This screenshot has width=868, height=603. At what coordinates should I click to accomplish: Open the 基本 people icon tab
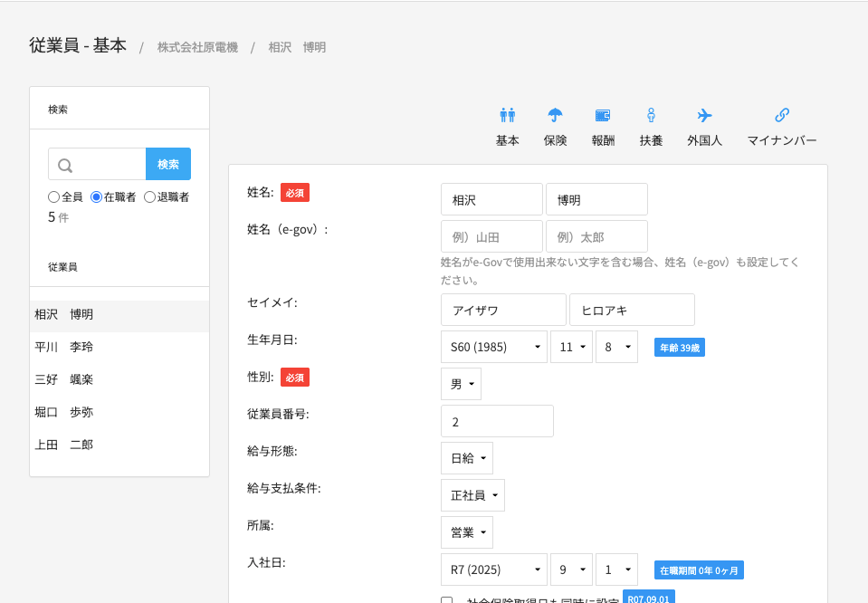[x=507, y=115]
